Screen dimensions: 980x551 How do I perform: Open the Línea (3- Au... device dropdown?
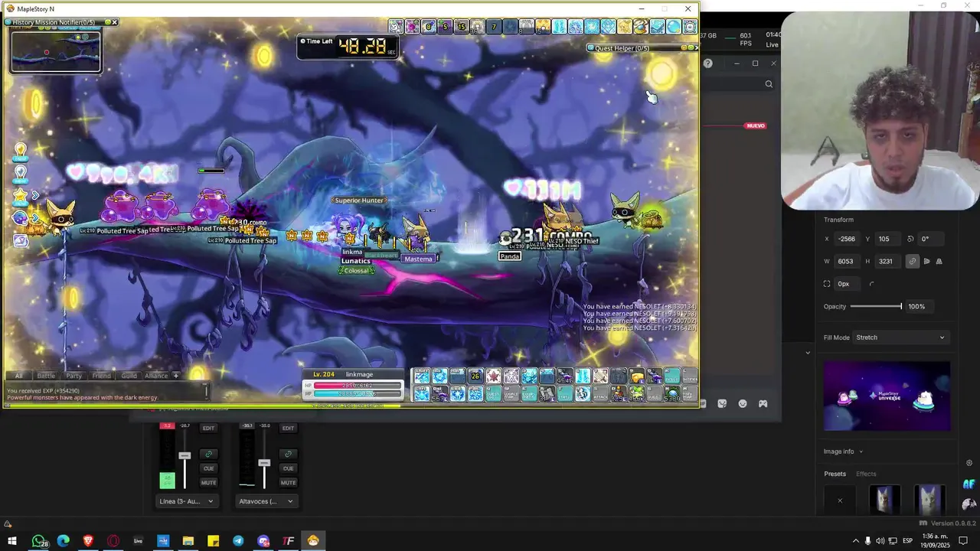(186, 501)
